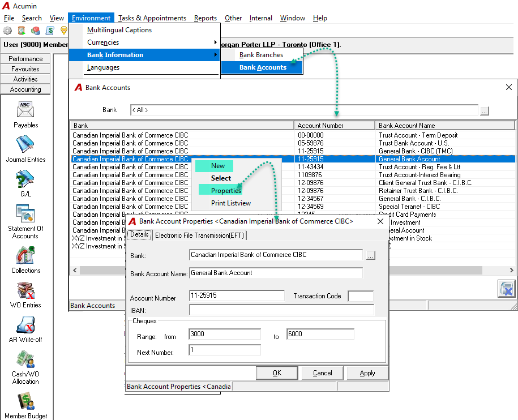This screenshot has width=518, height=420.
Task: Click the cheque range 'from' field
Action: click(225, 334)
